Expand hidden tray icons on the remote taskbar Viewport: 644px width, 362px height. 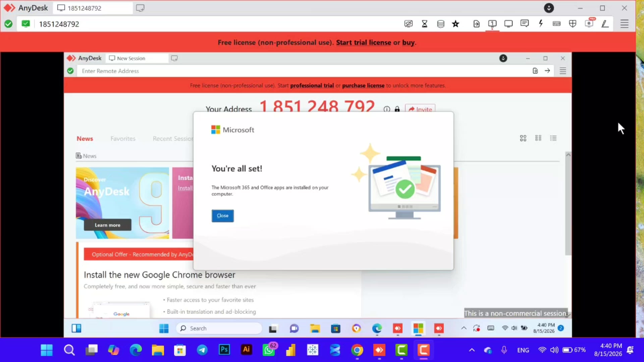point(464,328)
